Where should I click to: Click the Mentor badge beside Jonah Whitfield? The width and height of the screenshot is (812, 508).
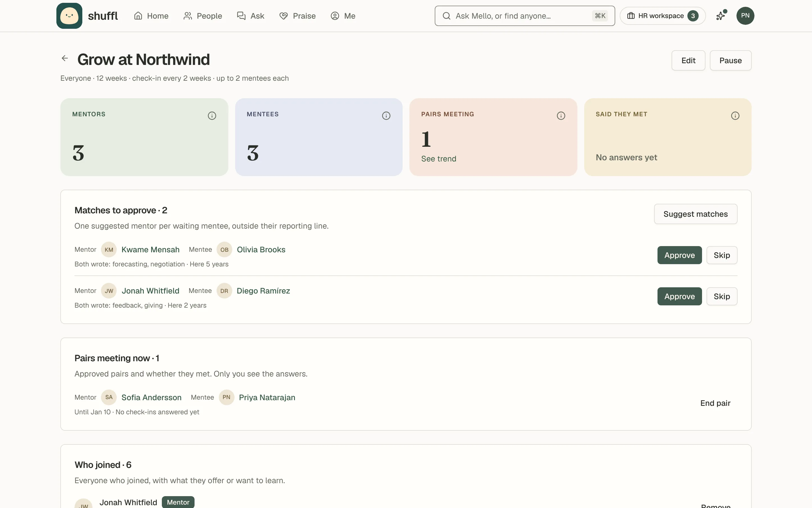coord(178,502)
